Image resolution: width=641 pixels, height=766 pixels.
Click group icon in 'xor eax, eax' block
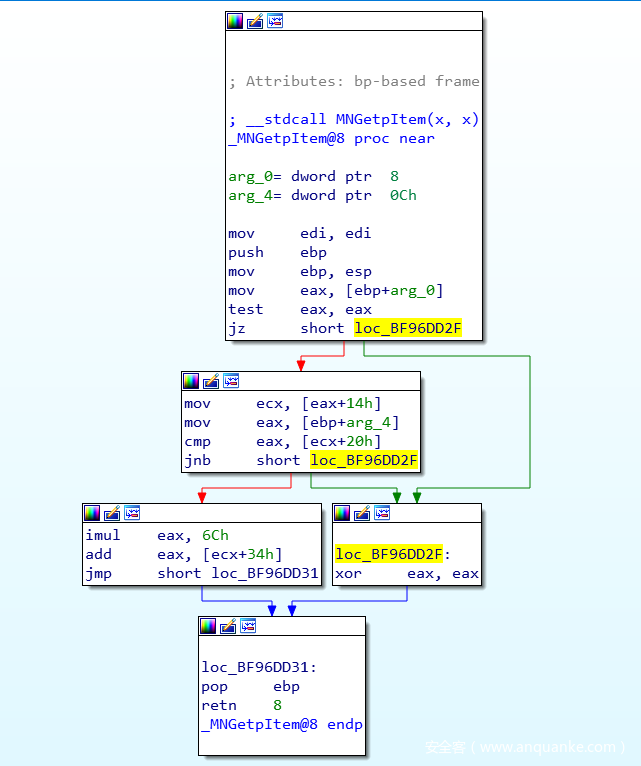pos(382,513)
